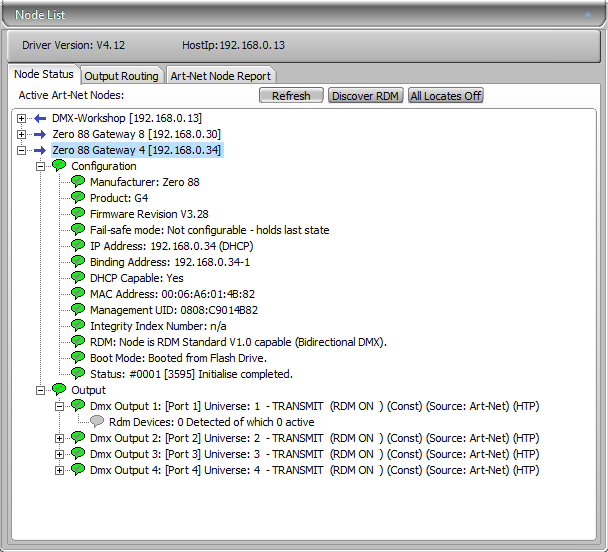The height and width of the screenshot is (552, 608).
Task: Click the green bubble icon beside DHCP Capable
Action: (78, 277)
